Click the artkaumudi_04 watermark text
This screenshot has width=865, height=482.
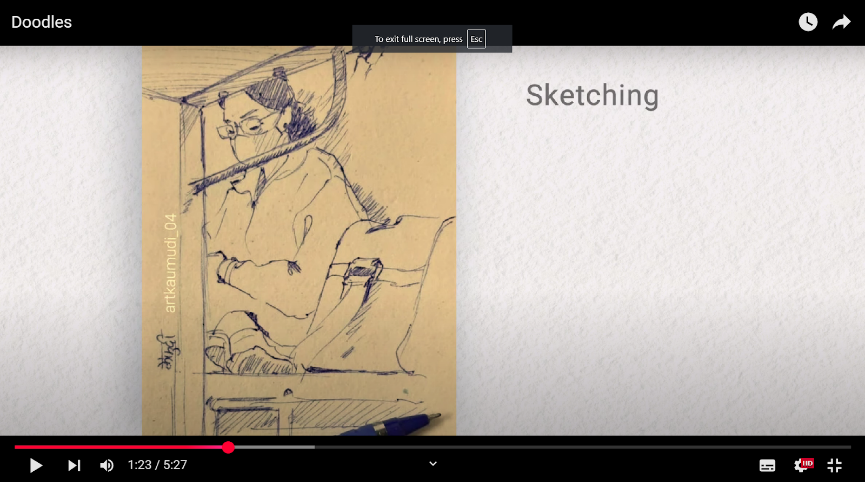[x=170, y=262]
